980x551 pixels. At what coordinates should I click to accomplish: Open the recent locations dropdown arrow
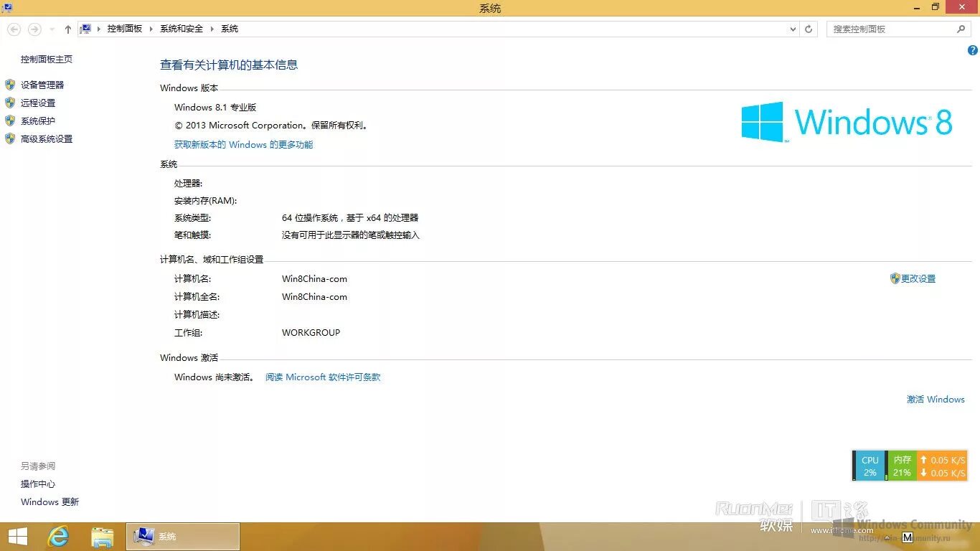52,29
